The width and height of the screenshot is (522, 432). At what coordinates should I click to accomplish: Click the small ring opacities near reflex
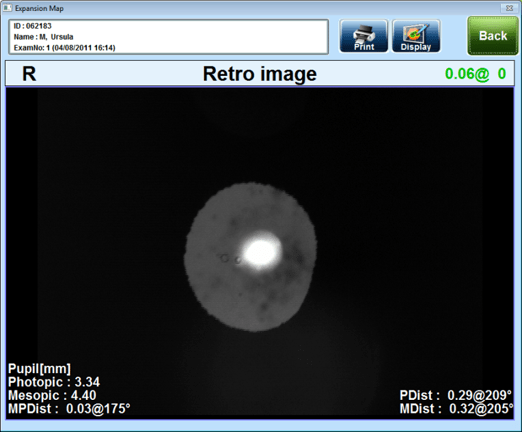(x=230, y=259)
